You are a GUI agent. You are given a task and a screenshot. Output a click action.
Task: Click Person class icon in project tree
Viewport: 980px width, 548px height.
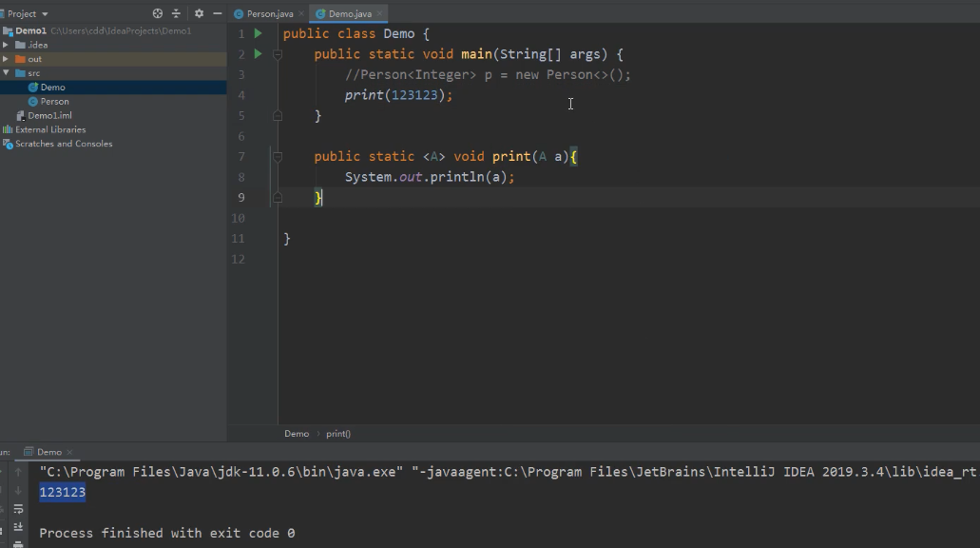point(33,102)
